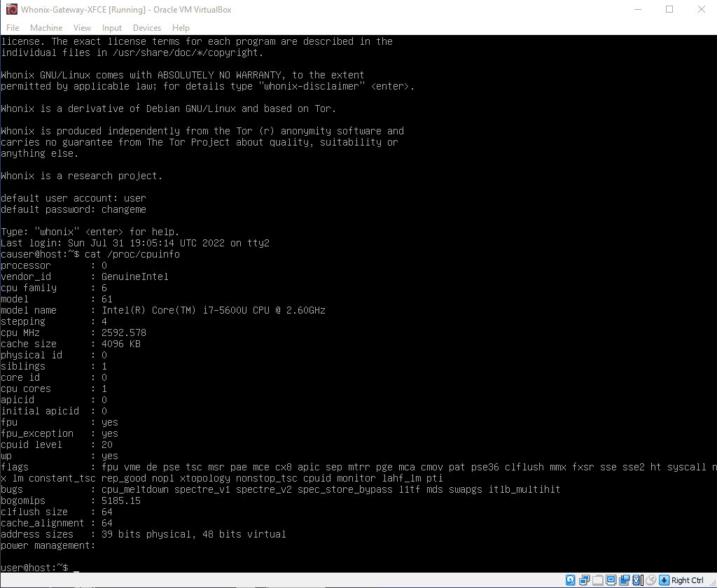Click the display settings status icon
The width and height of the screenshot is (717, 588).
[611, 580]
